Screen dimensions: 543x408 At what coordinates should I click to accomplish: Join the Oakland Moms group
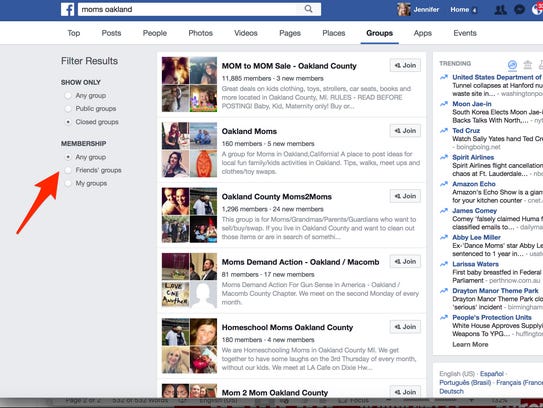pos(405,131)
